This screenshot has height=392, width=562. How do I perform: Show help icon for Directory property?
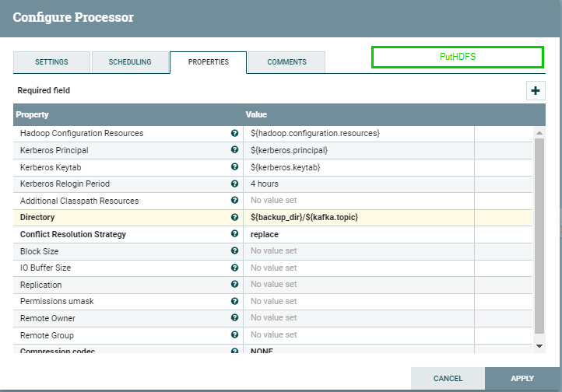[x=234, y=217]
